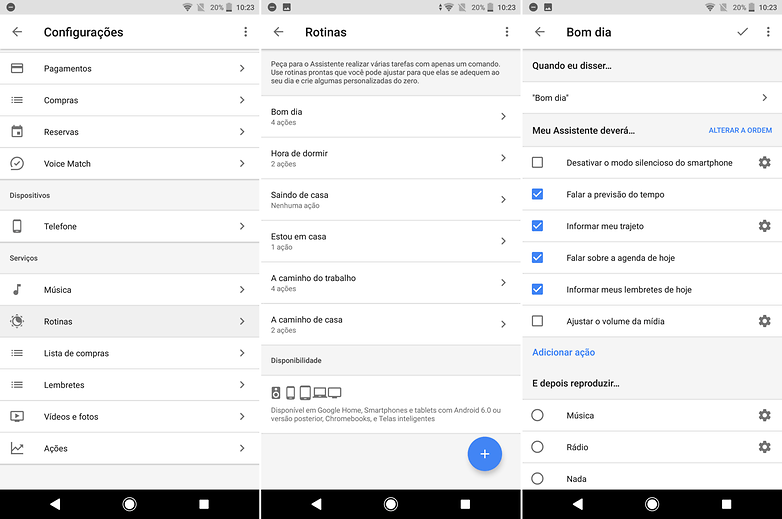782x519 pixels.
Task: Open Música service row
Action: pos(130,290)
